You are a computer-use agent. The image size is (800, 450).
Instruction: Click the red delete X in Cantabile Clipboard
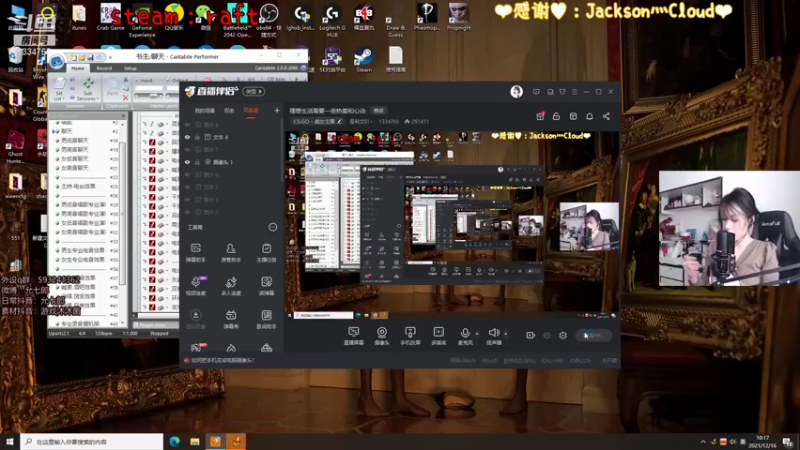(126, 97)
